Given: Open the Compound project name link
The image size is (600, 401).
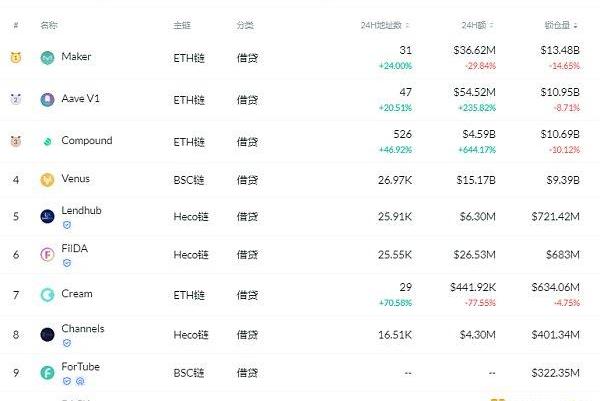Looking at the screenshot, I should click(x=87, y=140).
